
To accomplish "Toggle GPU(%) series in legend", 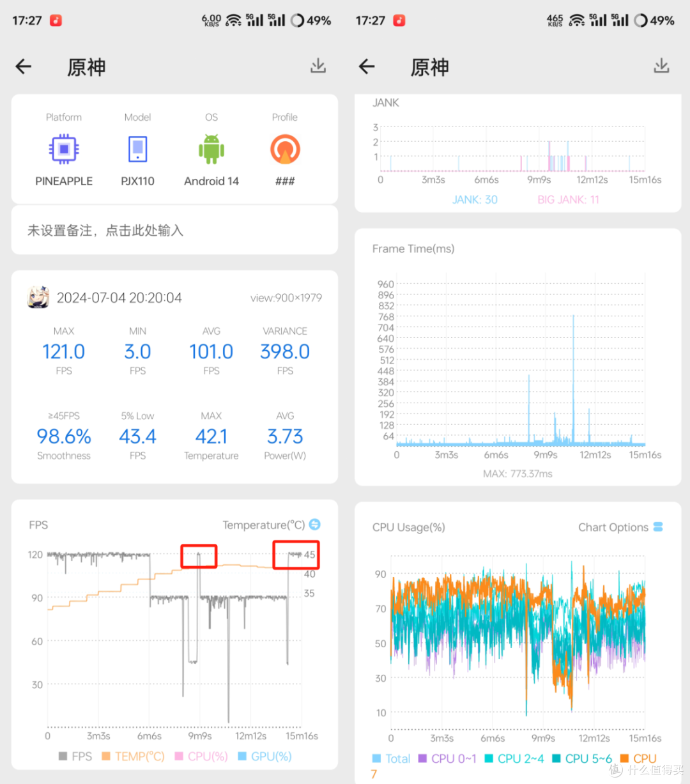I will [x=264, y=757].
